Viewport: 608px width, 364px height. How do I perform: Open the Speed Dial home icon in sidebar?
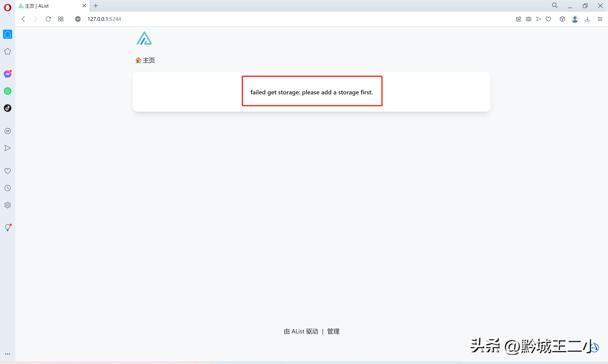click(7, 34)
